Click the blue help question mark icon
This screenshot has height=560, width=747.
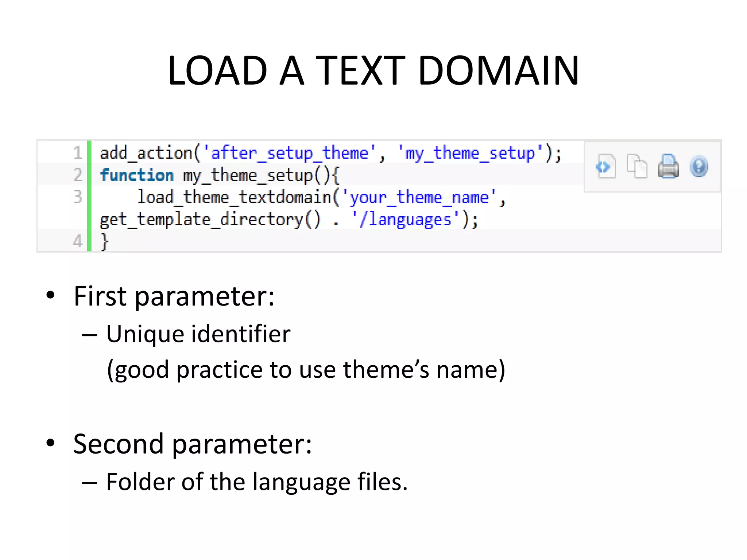click(x=699, y=167)
